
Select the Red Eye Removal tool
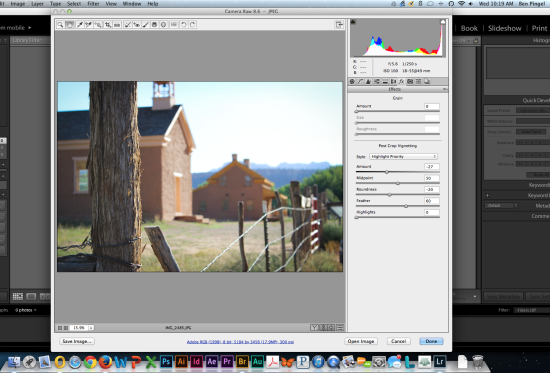[136, 25]
